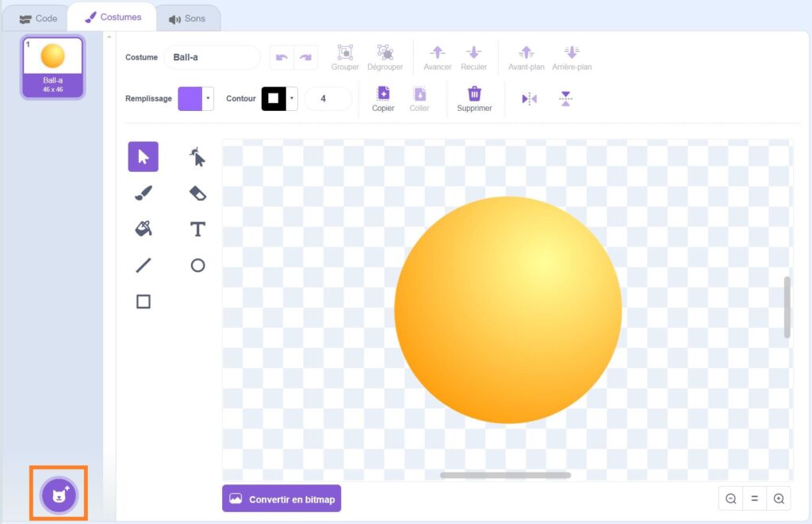Select the Text tool
812x524 pixels.
[197, 229]
